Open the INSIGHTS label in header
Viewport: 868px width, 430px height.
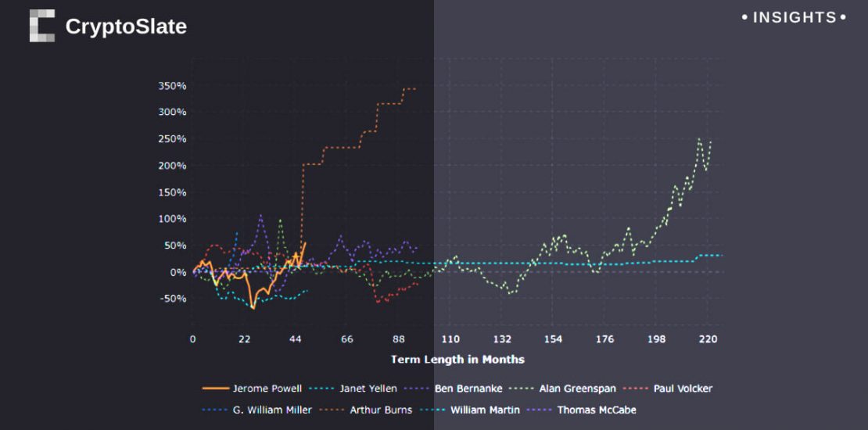(x=794, y=17)
